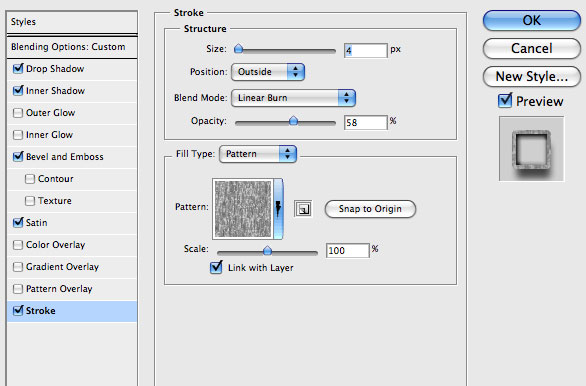
Task: Click the Size value input field
Action: (366, 50)
